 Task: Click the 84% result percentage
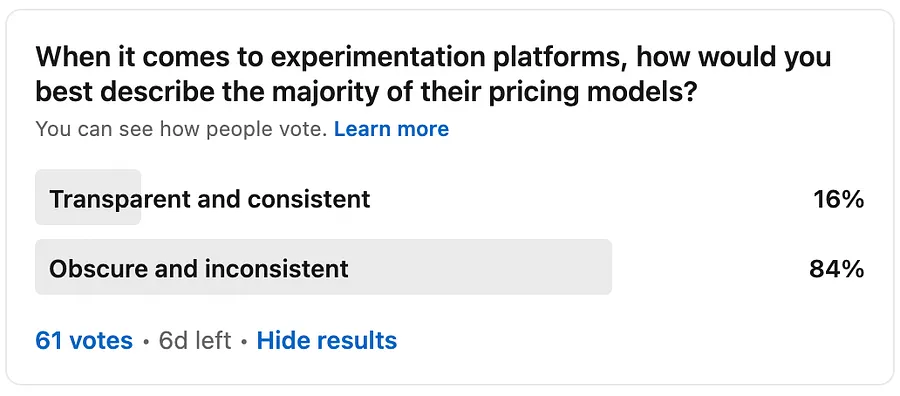[837, 269]
